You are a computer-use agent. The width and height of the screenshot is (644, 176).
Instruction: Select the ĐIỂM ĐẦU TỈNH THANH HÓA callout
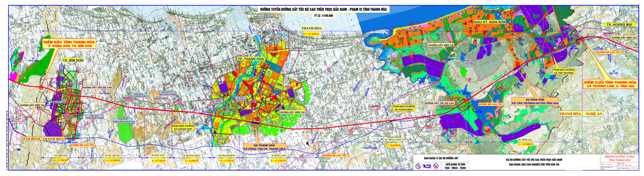tap(69, 44)
